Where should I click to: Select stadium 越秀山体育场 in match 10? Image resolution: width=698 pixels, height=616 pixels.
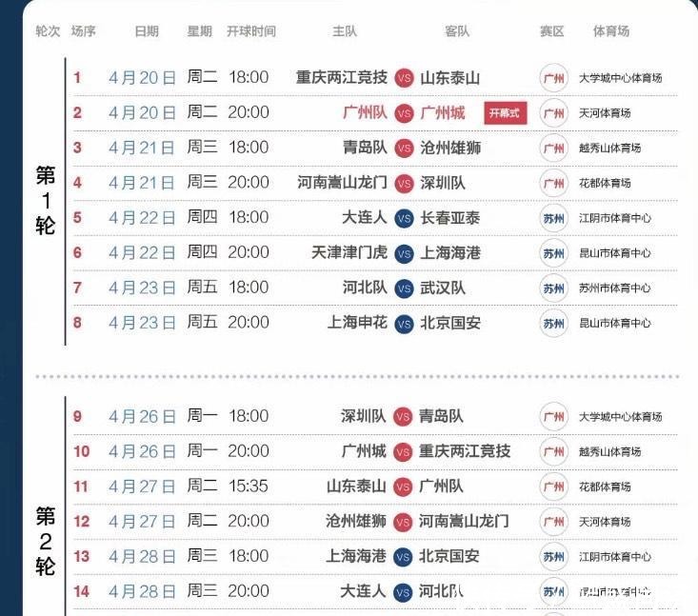click(609, 452)
